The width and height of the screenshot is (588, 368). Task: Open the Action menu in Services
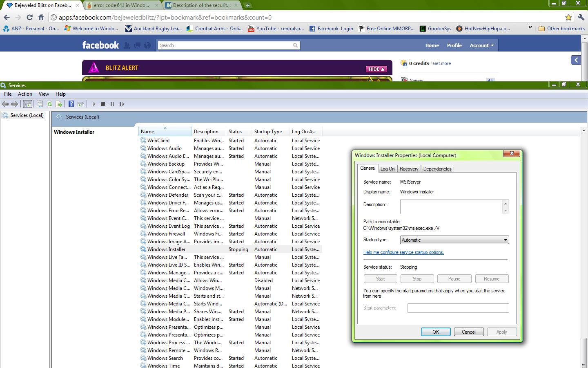[25, 94]
